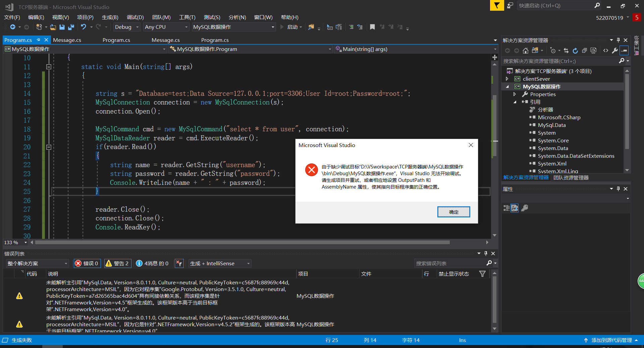644x348 pixels.
Task: Click the New Project toolbar icon
Action: 39,27
